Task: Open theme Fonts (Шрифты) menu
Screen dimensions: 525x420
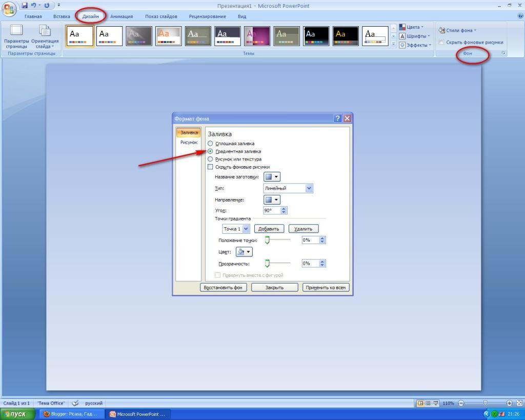Action: click(414, 36)
